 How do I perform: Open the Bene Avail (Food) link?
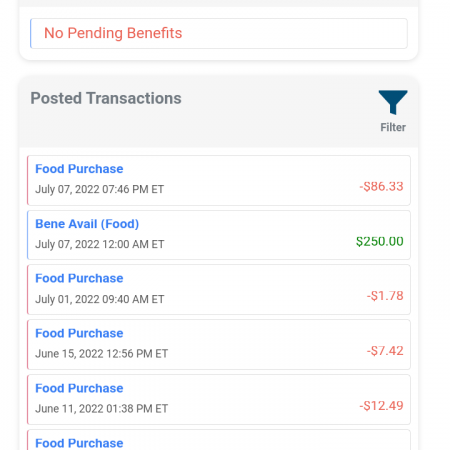pyautogui.click(x=87, y=224)
